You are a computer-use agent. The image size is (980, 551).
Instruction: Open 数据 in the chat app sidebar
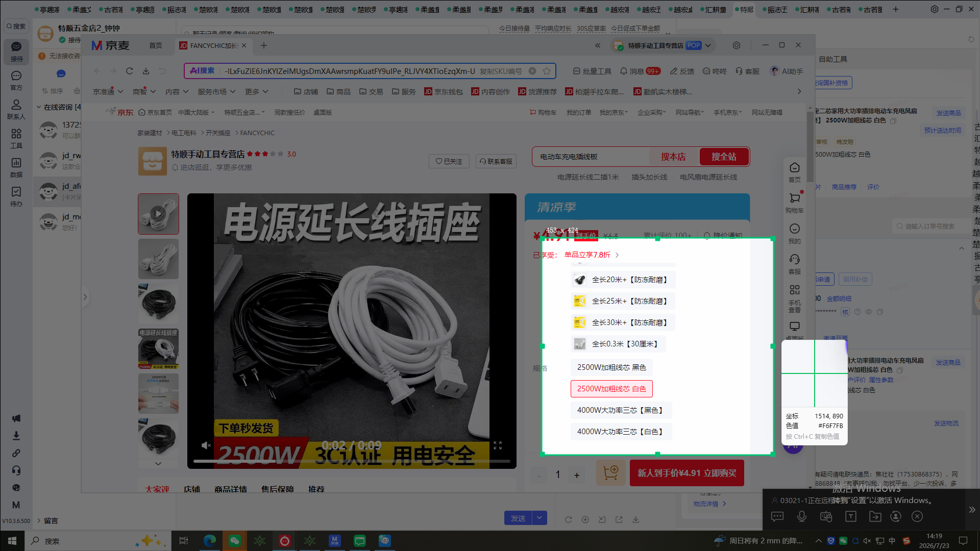16,168
